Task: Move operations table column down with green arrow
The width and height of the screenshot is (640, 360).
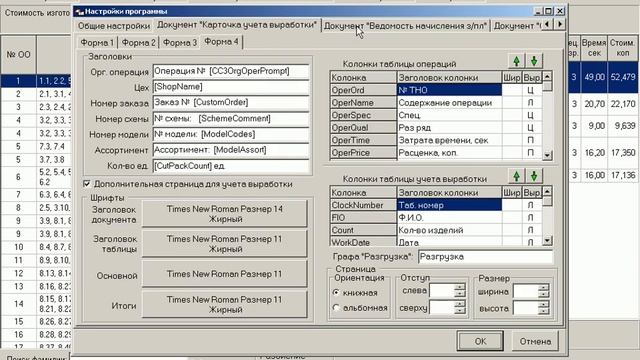Action: (x=534, y=61)
